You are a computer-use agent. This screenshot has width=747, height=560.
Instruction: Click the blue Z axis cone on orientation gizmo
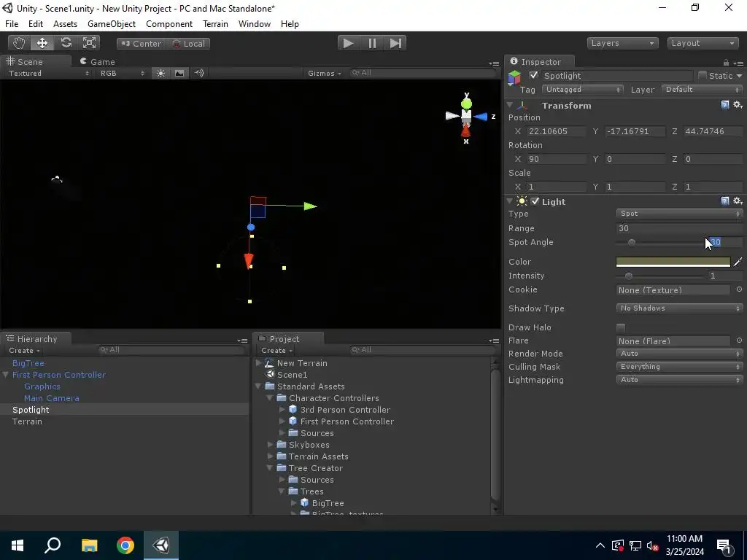click(480, 116)
